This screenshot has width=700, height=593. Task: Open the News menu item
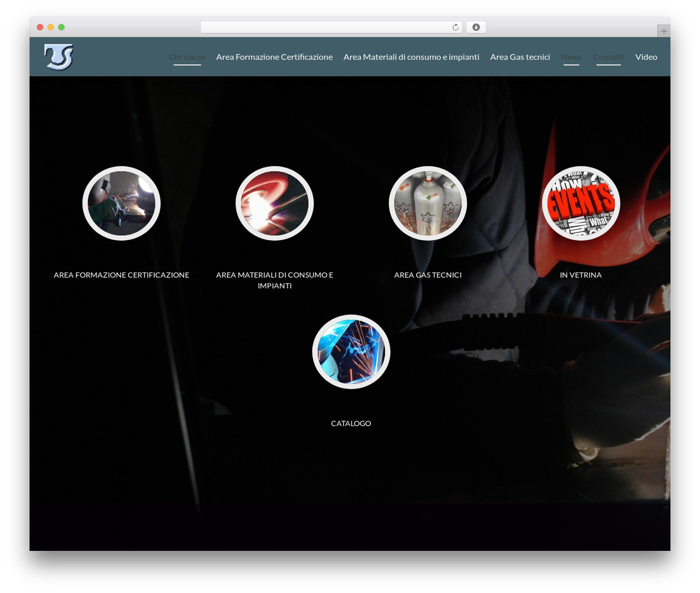point(571,57)
